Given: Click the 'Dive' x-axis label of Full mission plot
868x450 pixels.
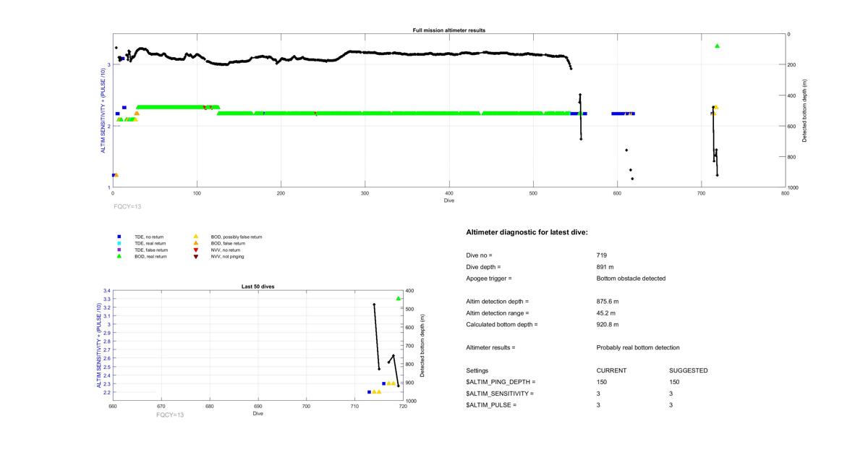Looking at the screenshot, I should 449,200.
